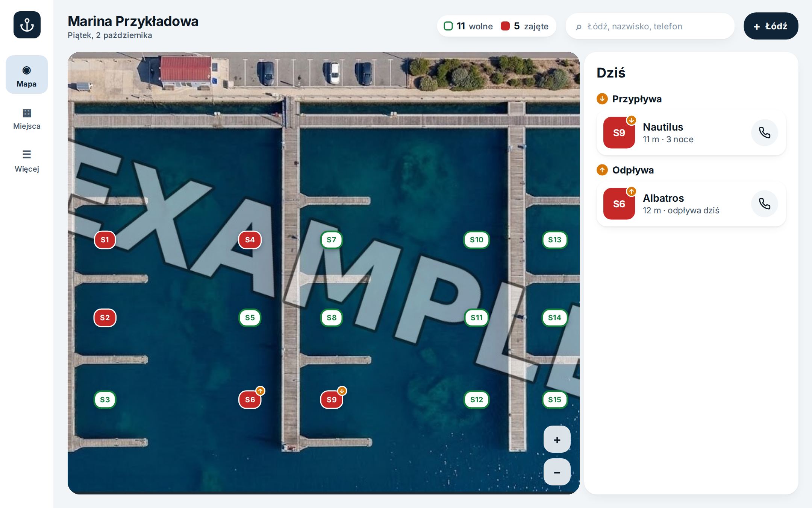Select free berth S3 on map
812x508 pixels.
105,400
